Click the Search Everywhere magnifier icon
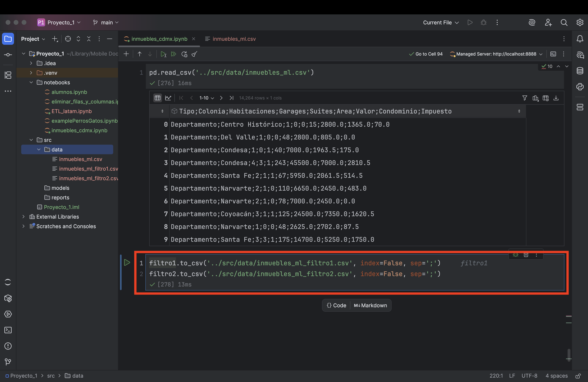The width and height of the screenshot is (588, 382). tap(564, 22)
